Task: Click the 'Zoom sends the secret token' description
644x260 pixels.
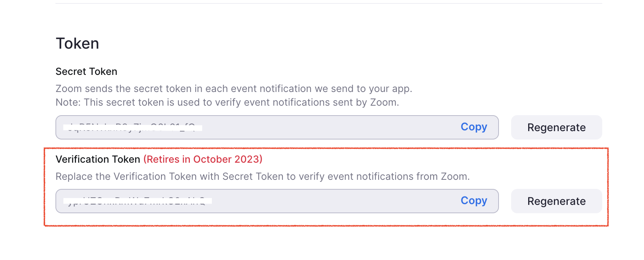Action: [x=234, y=89]
